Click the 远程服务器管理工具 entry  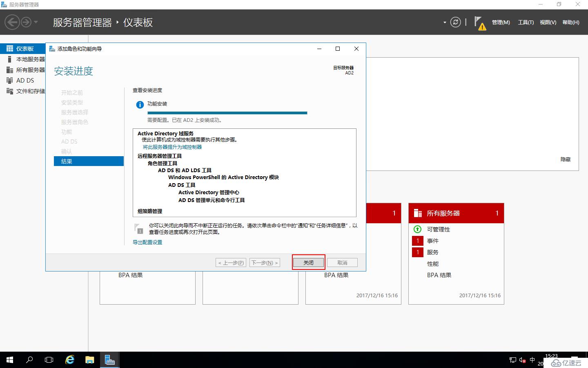(159, 156)
